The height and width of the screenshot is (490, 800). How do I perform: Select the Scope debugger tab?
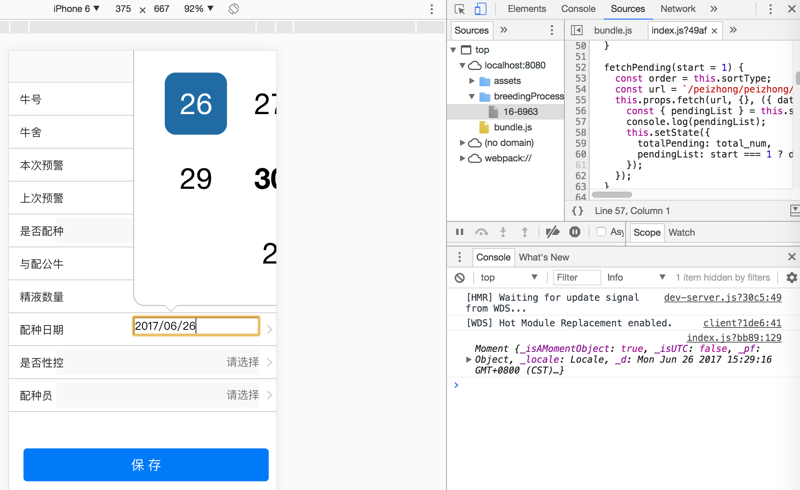[646, 232]
